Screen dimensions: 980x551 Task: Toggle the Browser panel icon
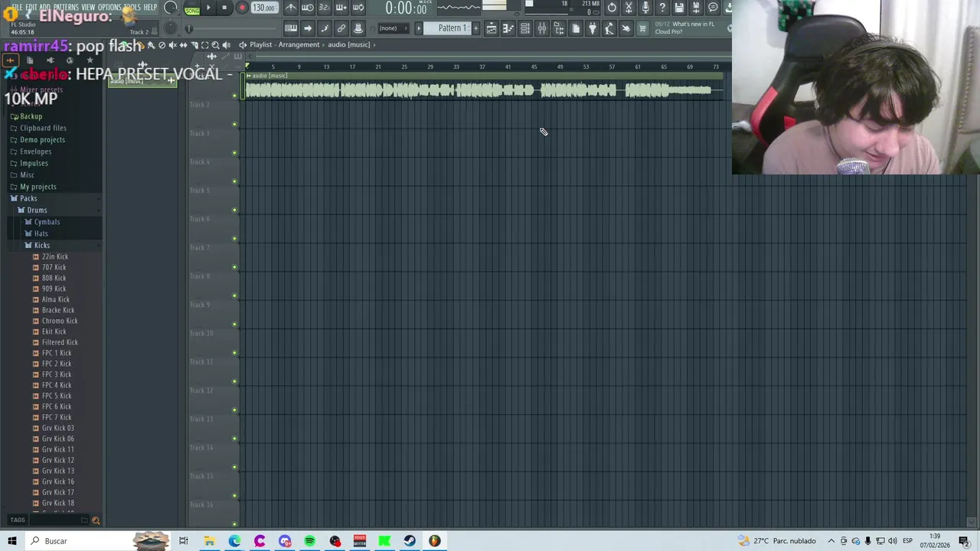pyautogui.click(x=558, y=28)
